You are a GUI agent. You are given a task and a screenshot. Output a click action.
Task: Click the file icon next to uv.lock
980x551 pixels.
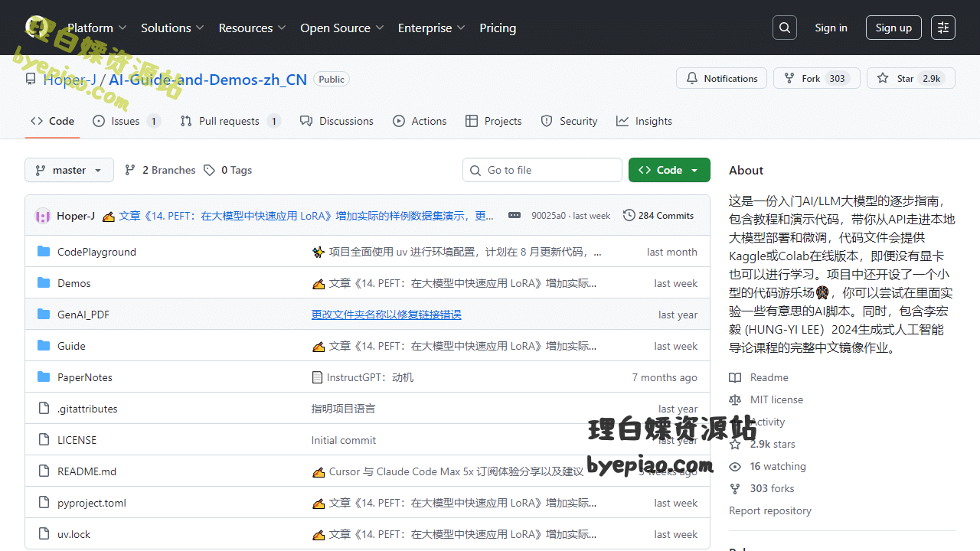click(44, 534)
